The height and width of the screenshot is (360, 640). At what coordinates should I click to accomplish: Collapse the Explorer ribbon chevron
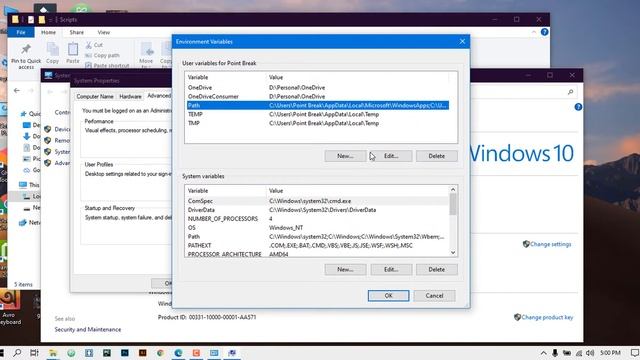point(534,32)
